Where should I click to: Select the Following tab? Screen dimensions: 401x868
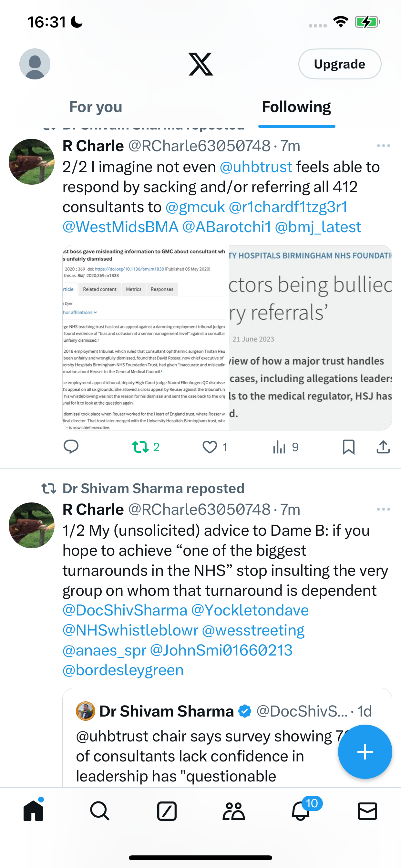pos(296,107)
